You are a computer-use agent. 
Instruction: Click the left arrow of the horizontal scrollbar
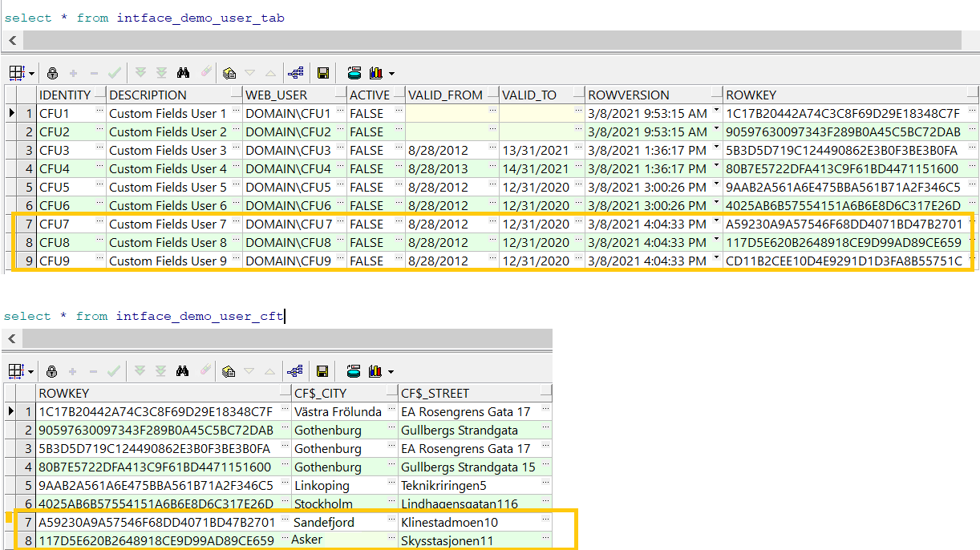(11, 40)
